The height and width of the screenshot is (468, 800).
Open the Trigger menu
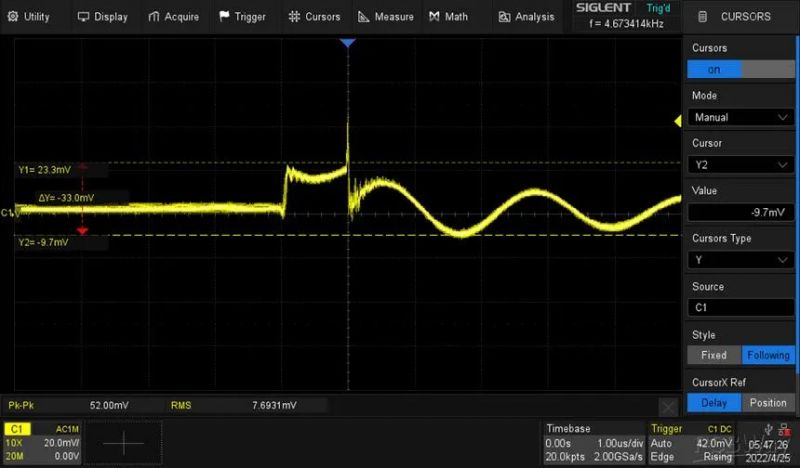pos(242,16)
